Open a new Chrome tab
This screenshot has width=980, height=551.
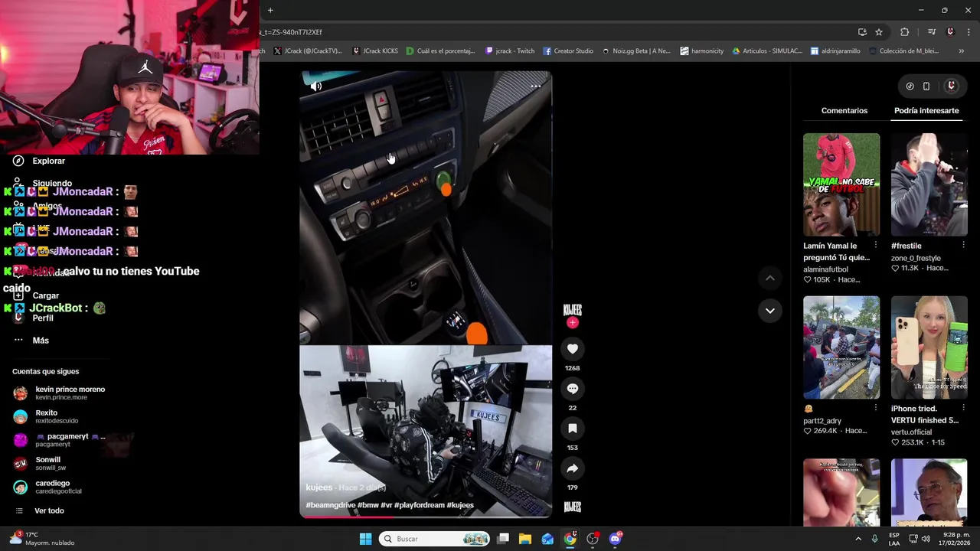(x=270, y=10)
